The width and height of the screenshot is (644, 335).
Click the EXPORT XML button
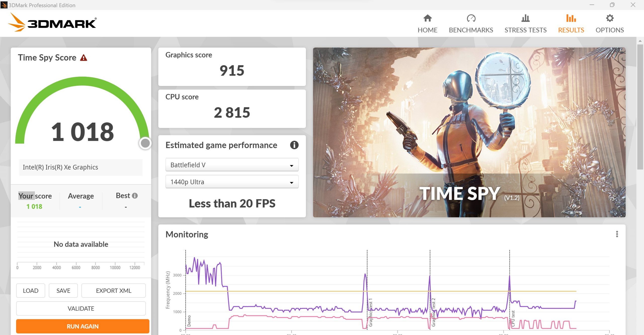(x=113, y=291)
